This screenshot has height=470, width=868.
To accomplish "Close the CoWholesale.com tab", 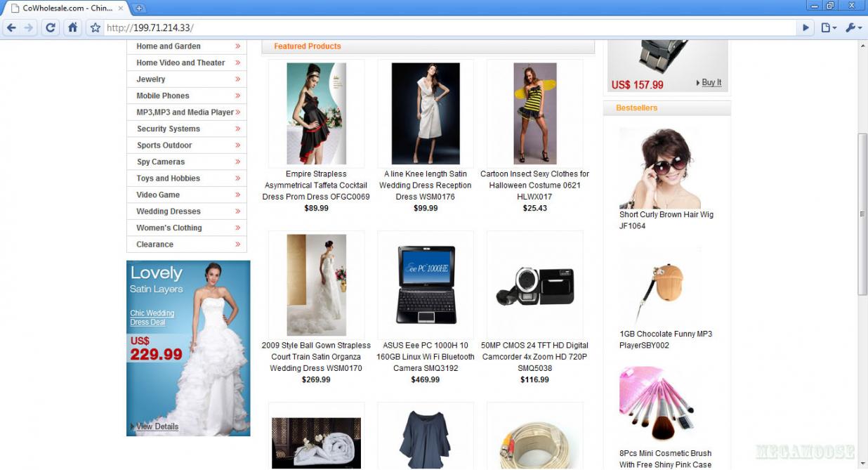I will pyautogui.click(x=121, y=8).
